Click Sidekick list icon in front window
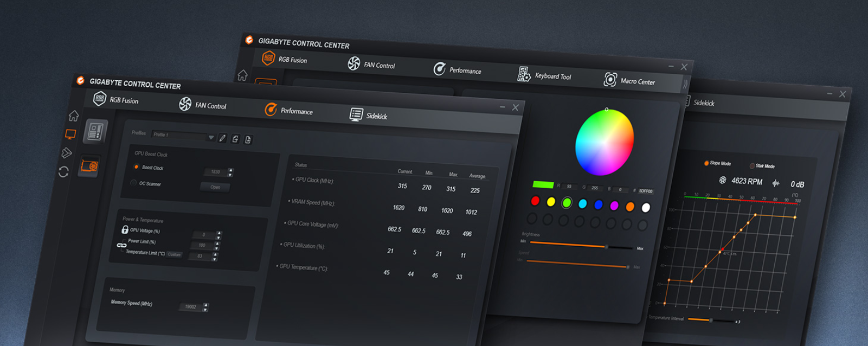The height and width of the screenshot is (346, 868). point(356,114)
